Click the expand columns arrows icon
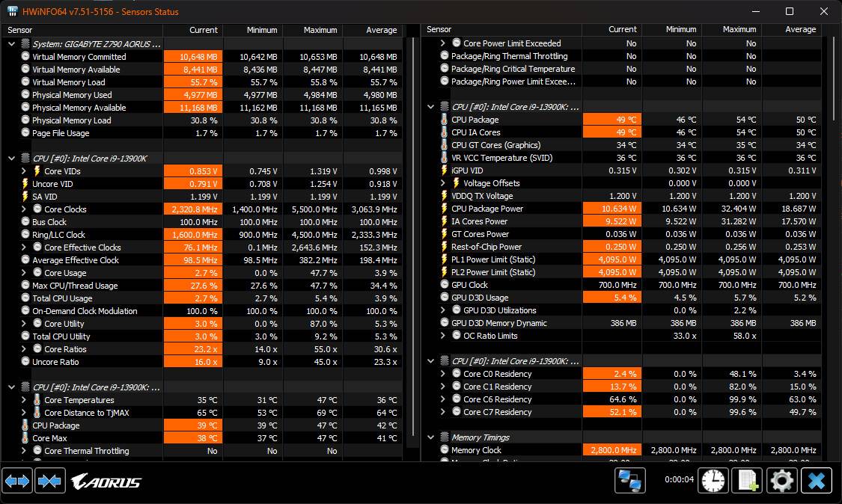Screen dimensions: 842x504 17,481
